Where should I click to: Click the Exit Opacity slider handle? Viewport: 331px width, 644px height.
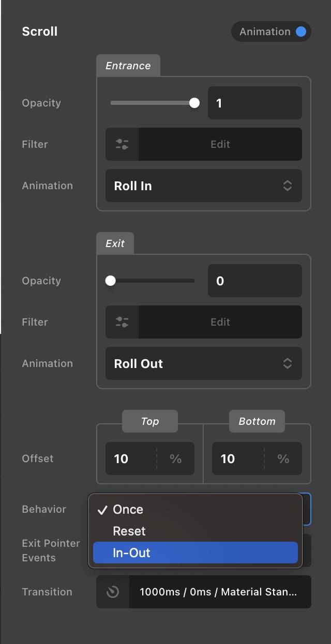[110, 281]
